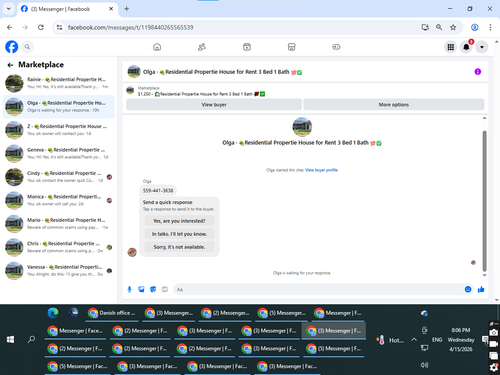Open the Facebook home logo
Viewport: 500px width, 375px height.
[x=12, y=47]
